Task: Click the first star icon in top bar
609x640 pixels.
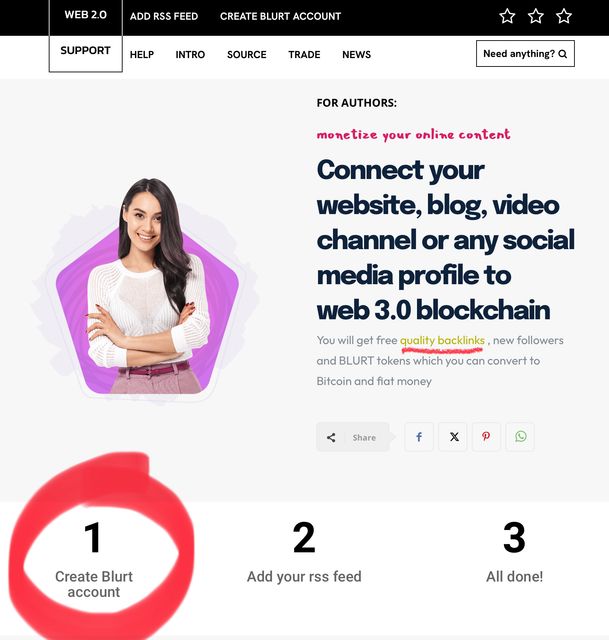Action: pyautogui.click(x=507, y=16)
